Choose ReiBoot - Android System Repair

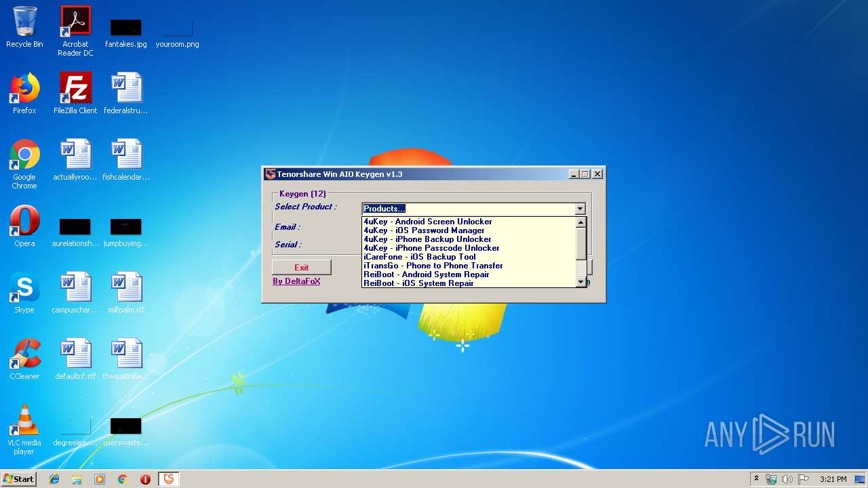(469, 274)
